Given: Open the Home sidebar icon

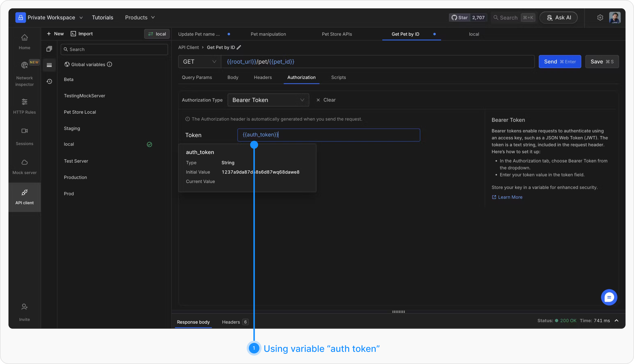Looking at the screenshot, I should [x=24, y=38].
